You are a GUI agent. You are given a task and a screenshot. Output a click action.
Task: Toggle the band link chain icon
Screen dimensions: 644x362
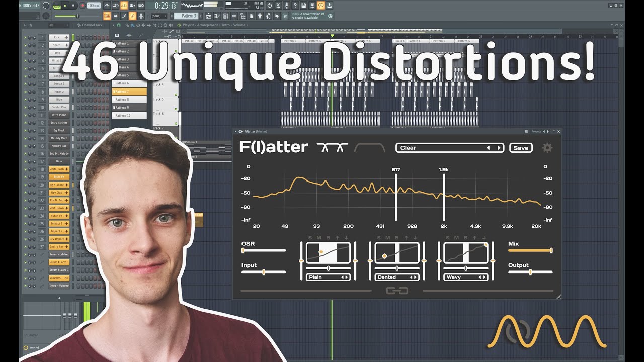pyautogui.click(x=396, y=291)
